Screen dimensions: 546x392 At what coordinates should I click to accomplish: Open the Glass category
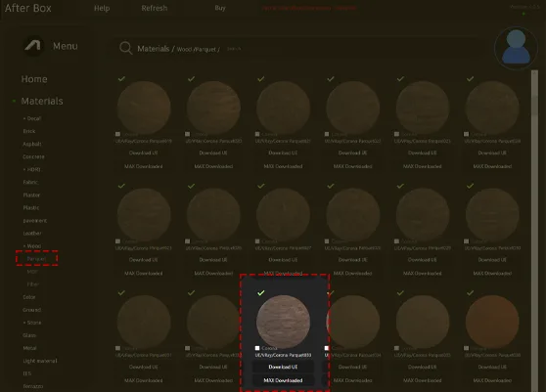(x=29, y=335)
